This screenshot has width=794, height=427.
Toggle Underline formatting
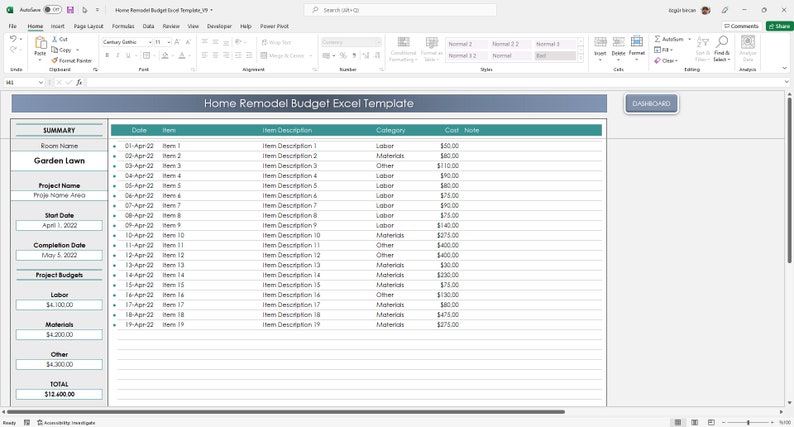[128, 55]
